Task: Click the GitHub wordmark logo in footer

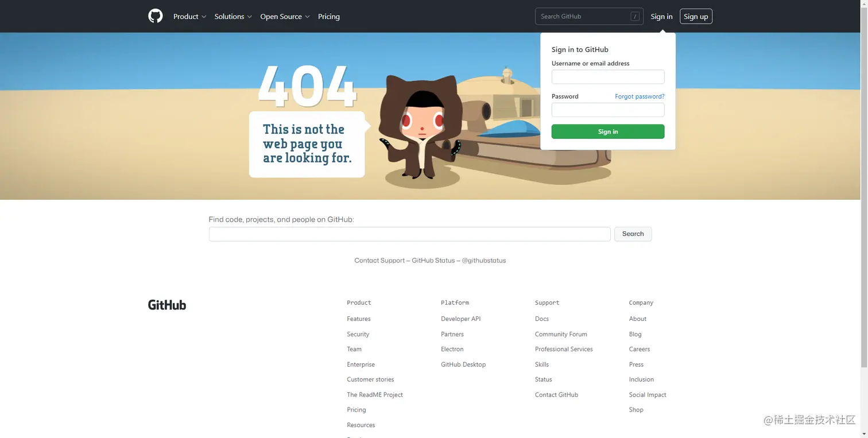Action: 167,305
